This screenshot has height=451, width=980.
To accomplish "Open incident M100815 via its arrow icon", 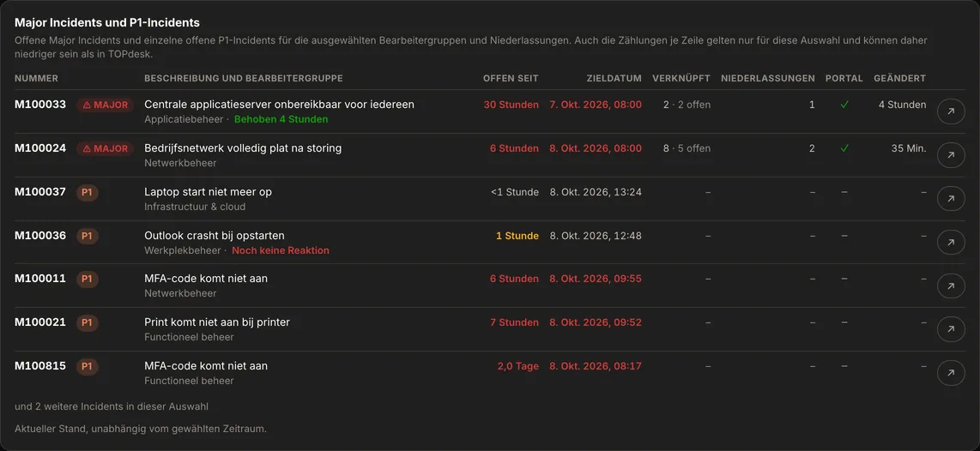I will coord(951,373).
